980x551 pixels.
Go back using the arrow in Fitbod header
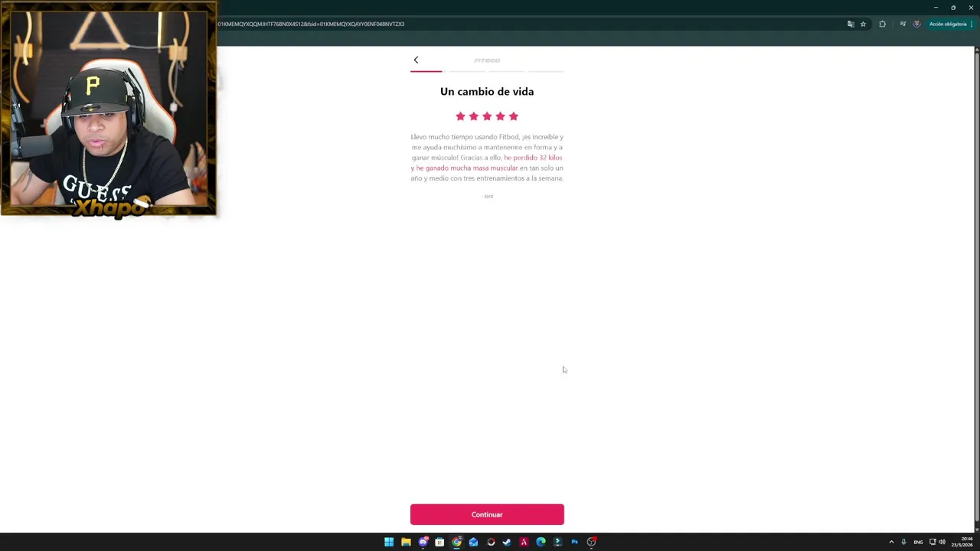point(416,60)
